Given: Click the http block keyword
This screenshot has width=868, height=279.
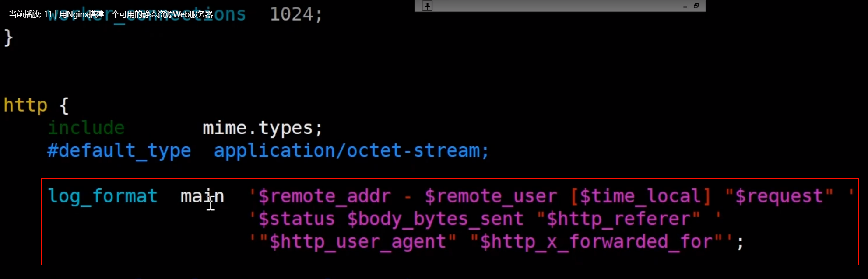Looking at the screenshot, I should 25,105.
